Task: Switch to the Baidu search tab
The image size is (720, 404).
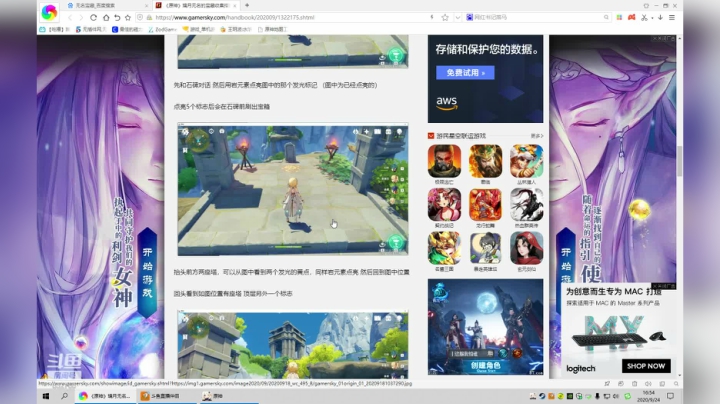Action: [x=108, y=6]
